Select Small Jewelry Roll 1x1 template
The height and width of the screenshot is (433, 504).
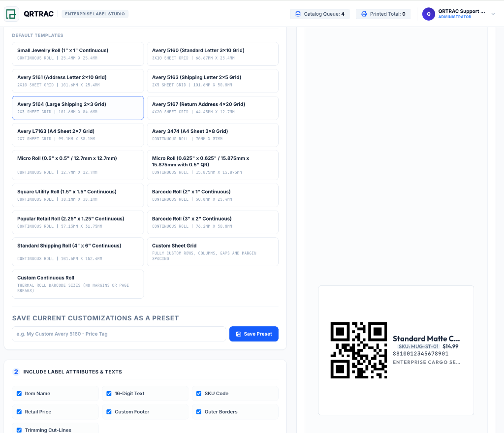pos(78,54)
